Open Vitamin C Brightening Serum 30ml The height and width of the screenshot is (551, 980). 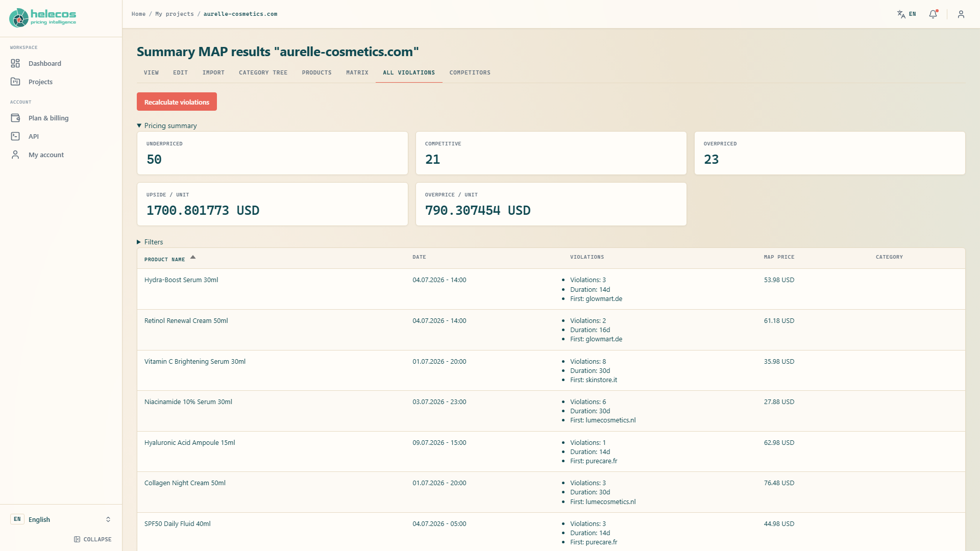tap(195, 362)
